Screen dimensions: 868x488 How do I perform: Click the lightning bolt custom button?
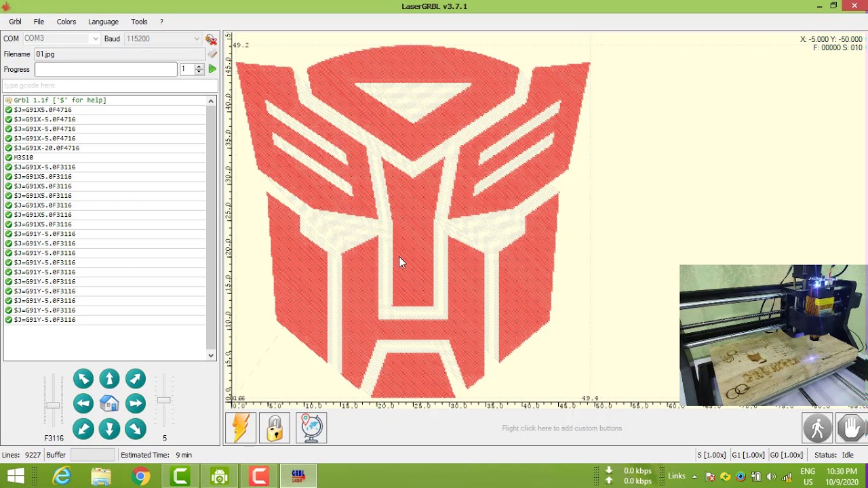[241, 428]
